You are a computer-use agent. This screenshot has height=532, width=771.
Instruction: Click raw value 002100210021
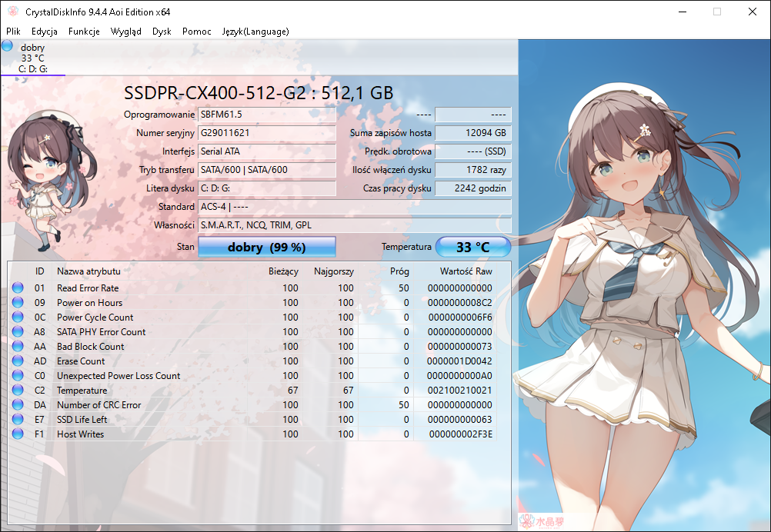[459, 390]
